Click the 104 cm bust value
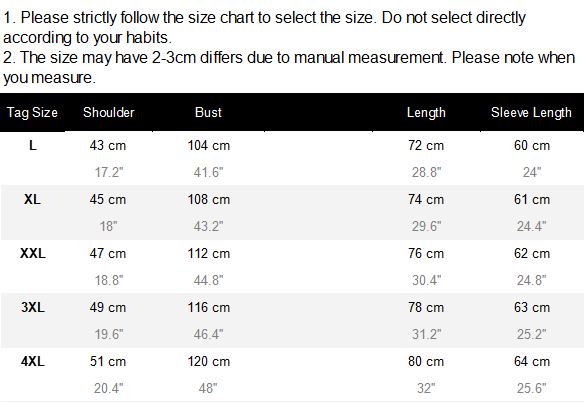This screenshot has height=403, width=584. pyautogui.click(x=209, y=145)
